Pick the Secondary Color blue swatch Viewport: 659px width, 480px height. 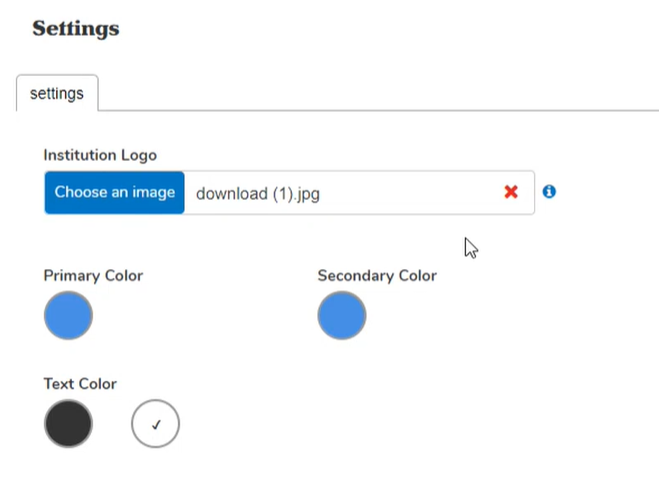[342, 316]
